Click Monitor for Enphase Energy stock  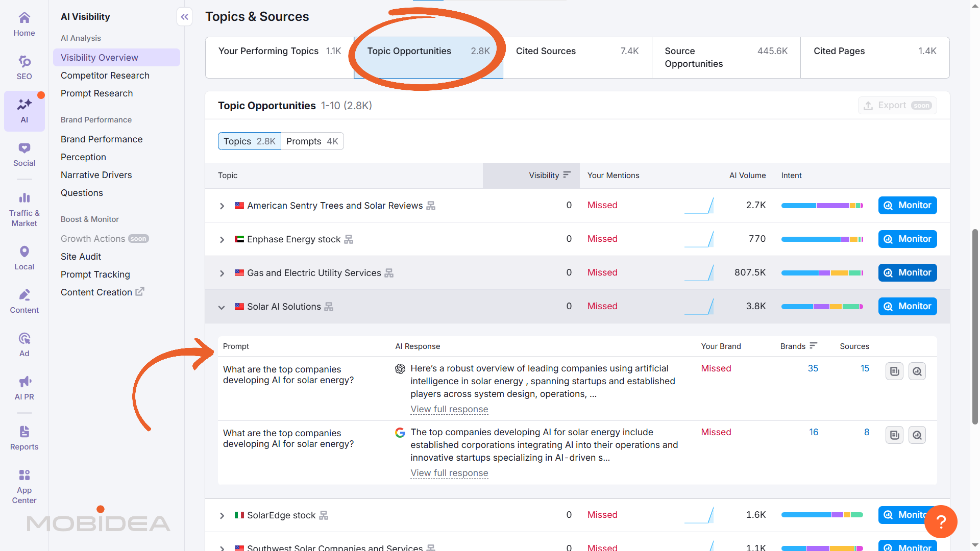pyautogui.click(x=907, y=239)
